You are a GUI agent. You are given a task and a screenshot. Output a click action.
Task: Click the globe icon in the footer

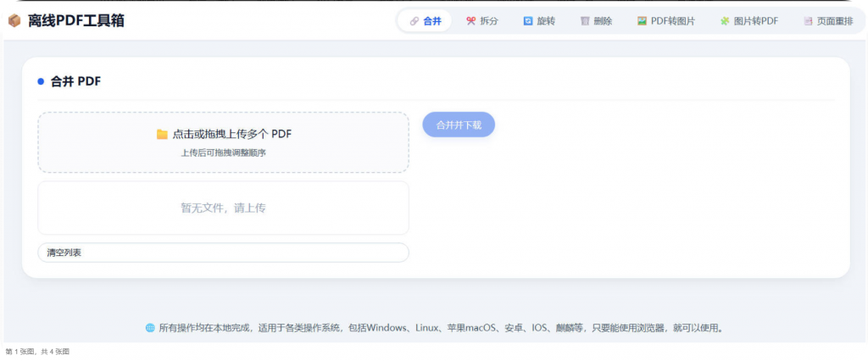pyautogui.click(x=150, y=328)
